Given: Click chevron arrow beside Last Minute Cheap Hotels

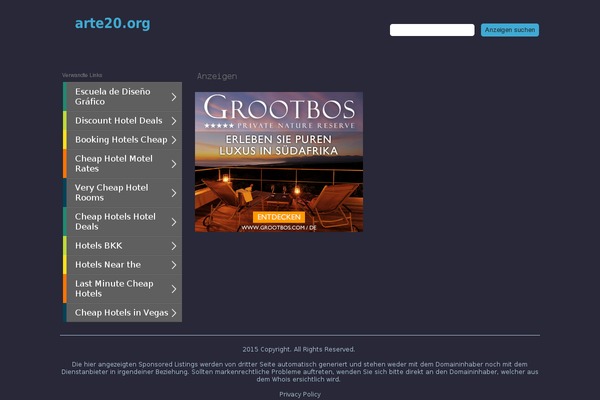Looking at the screenshot, I should coord(174,289).
